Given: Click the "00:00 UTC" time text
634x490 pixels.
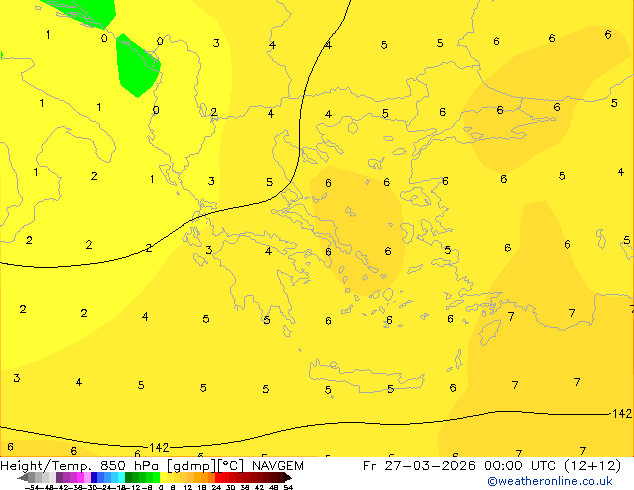Looking at the screenshot, I should point(522,466).
